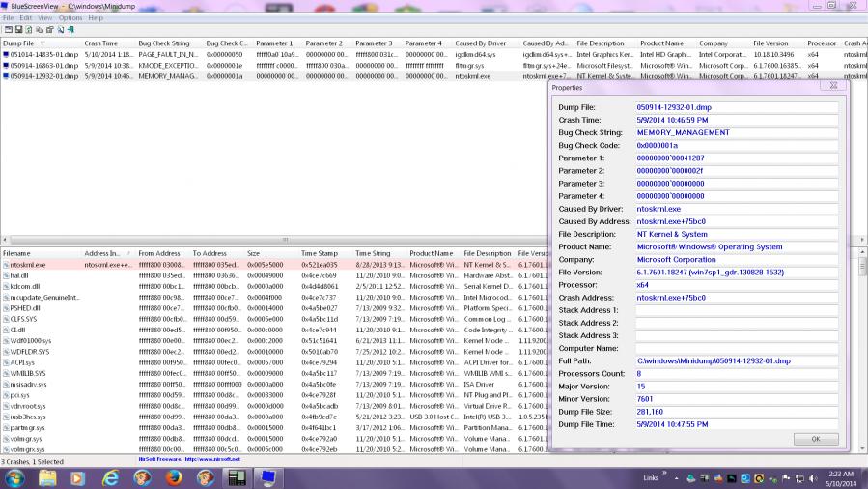This screenshot has height=489, width=868.
Task: Sort lower pane by Time Stamp column header
Action: [325, 253]
